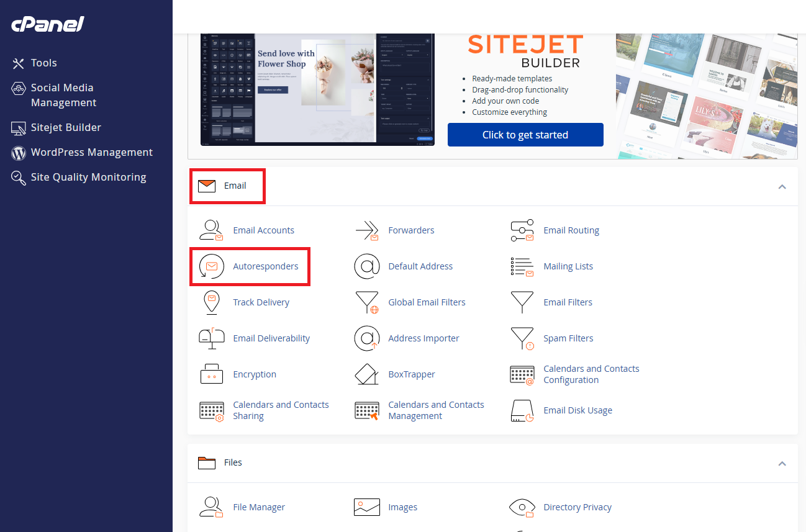Viewport: 806px width, 532px height.
Task: Open the Track Delivery link
Action: click(x=261, y=302)
